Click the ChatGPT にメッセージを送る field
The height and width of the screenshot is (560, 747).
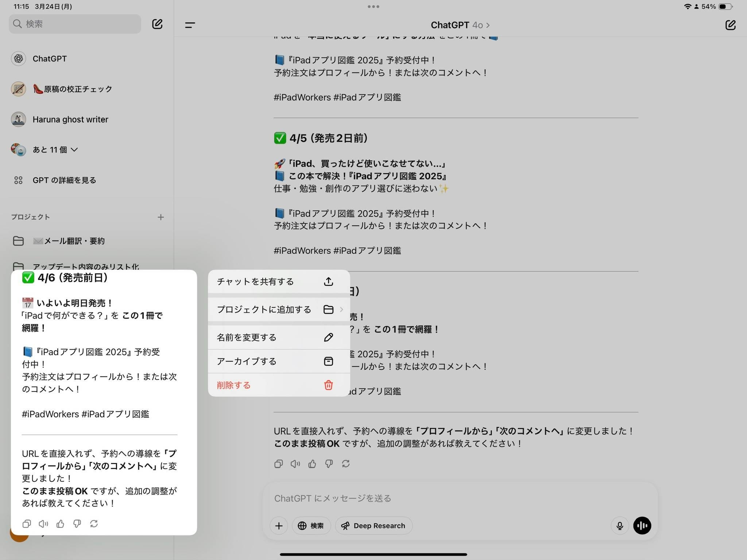(460, 498)
